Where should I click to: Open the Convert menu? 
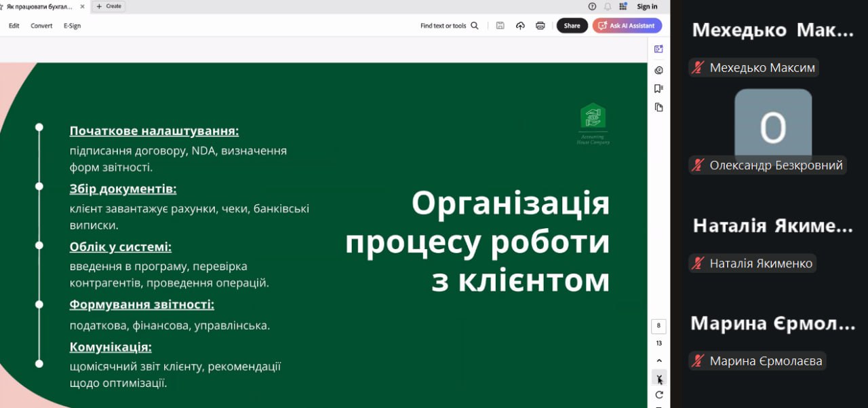point(41,26)
